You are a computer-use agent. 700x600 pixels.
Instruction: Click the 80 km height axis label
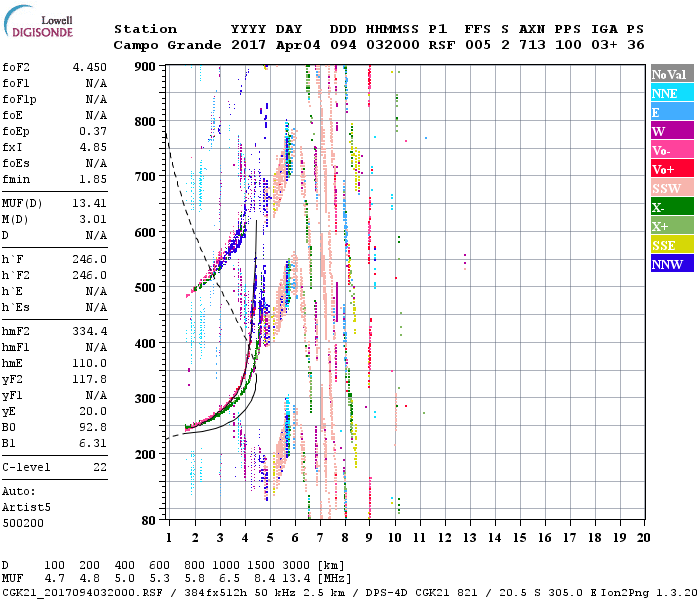[x=149, y=521]
